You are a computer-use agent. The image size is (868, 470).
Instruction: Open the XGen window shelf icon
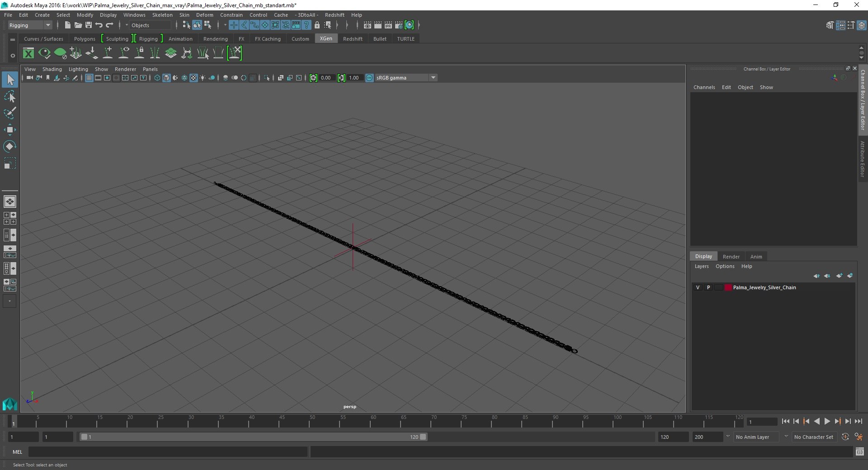(x=28, y=53)
